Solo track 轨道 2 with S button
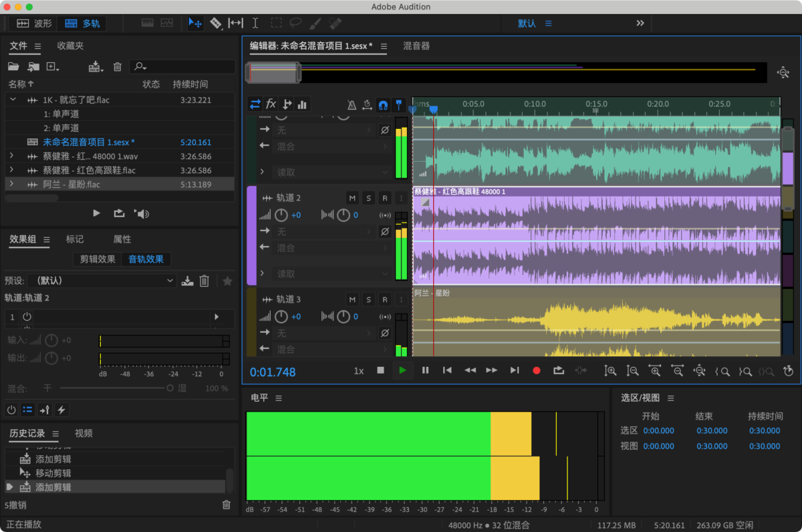Screen dimensions: 802x532 [x=368, y=198]
